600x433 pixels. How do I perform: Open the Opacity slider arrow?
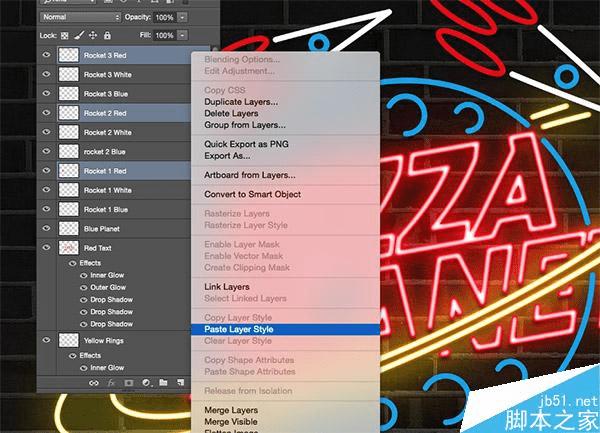(x=183, y=17)
